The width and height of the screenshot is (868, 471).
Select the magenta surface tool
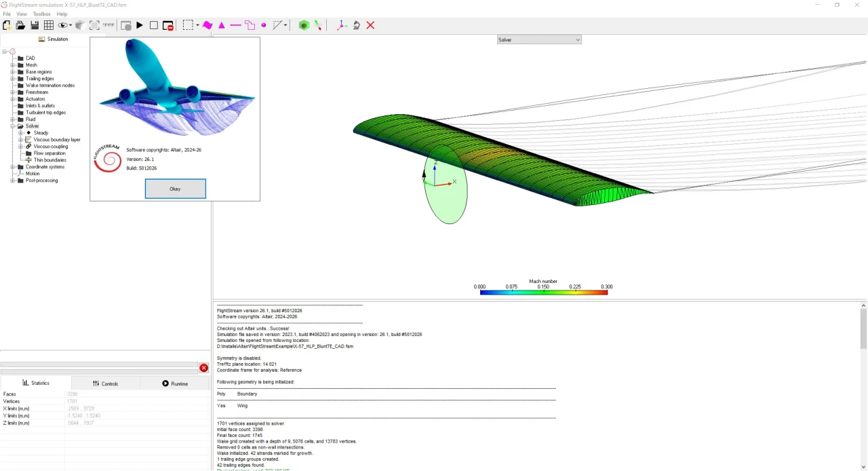tap(208, 25)
